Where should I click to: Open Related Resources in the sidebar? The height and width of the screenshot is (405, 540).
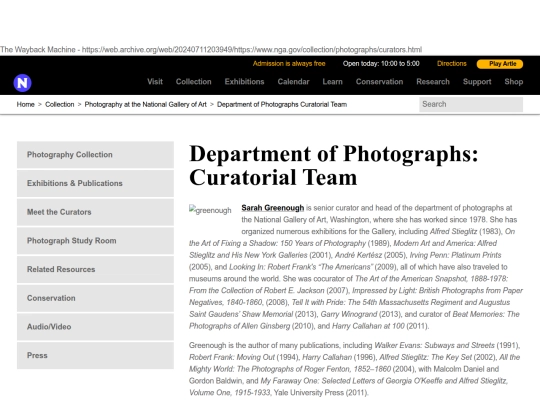pyautogui.click(x=95, y=269)
